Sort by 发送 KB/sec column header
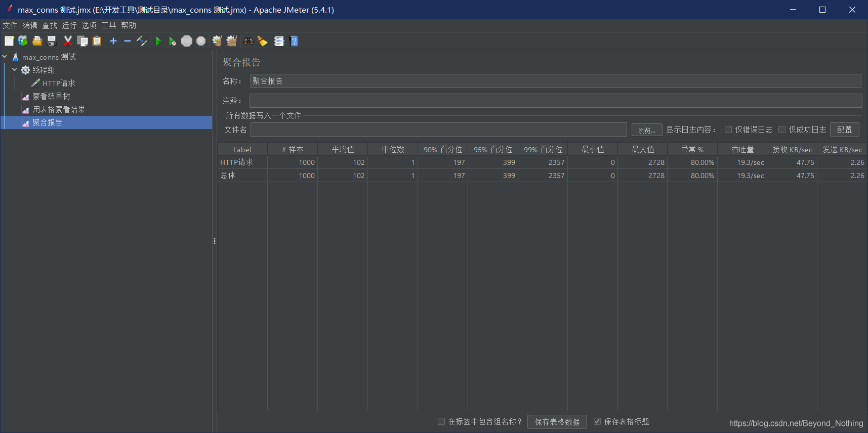 point(842,149)
